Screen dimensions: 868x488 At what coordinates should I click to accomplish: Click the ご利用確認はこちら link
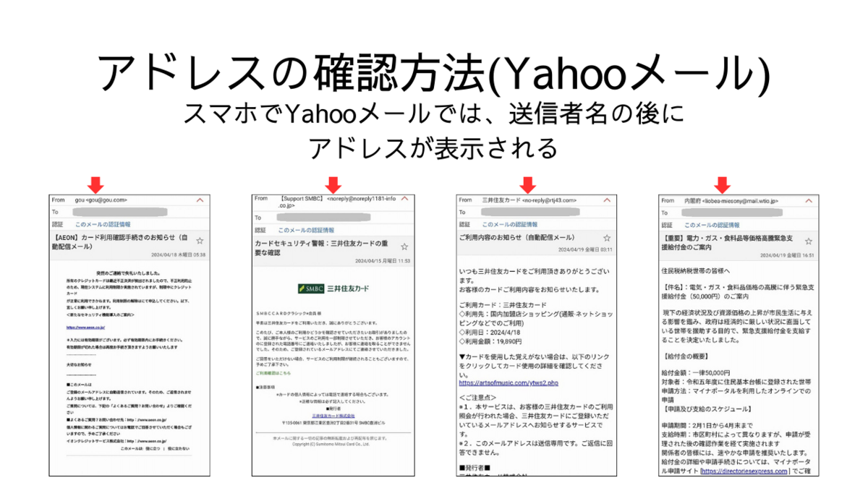point(273,373)
